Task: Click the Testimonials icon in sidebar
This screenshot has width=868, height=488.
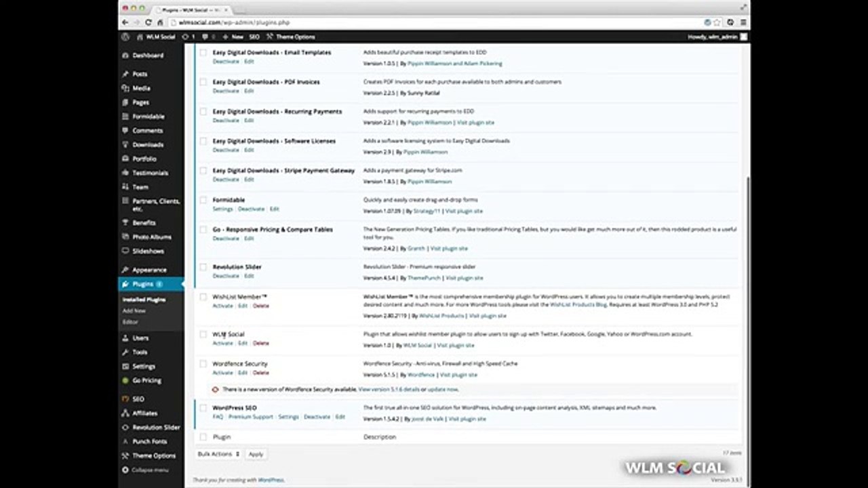Action: [x=125, y=173]
